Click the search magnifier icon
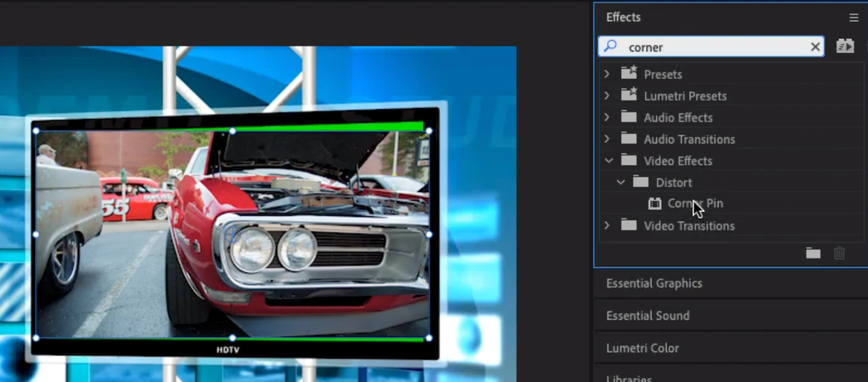The height and width of the screenshot is (382, 868). 610,46
